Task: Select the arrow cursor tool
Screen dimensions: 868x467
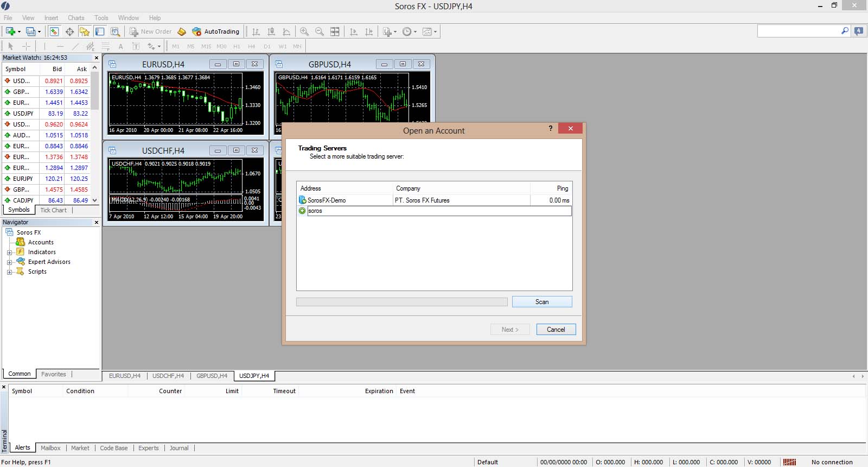Action: pos(10,46)
